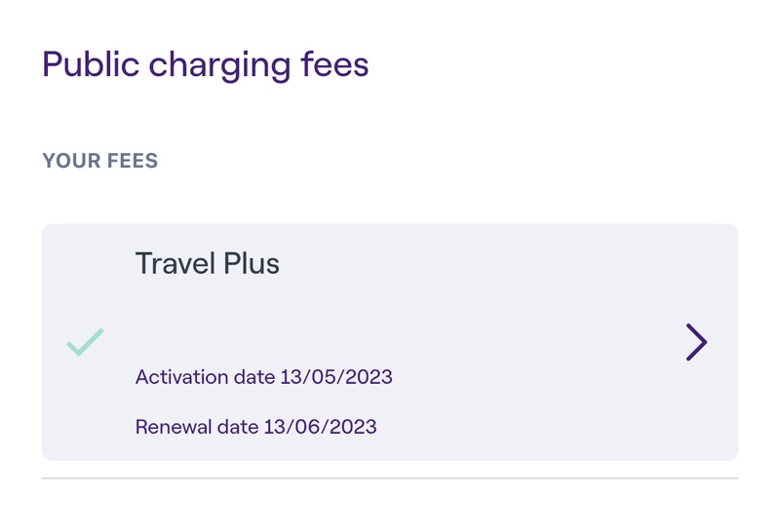Select the Travel Plus plan title
Viewport: 780px width, 532px height.
pos(207,263)
